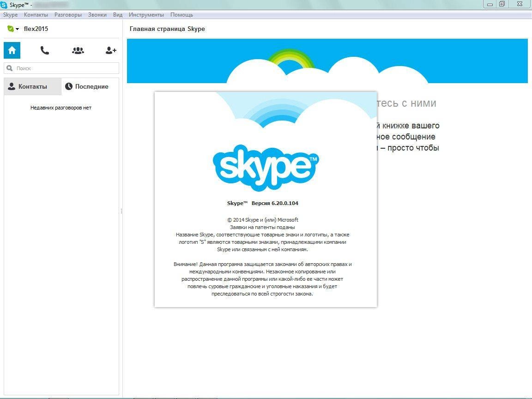Screen dimensions: 532x399
Task: Click the rainbow clouds banner image
Action: coord(327,61)
